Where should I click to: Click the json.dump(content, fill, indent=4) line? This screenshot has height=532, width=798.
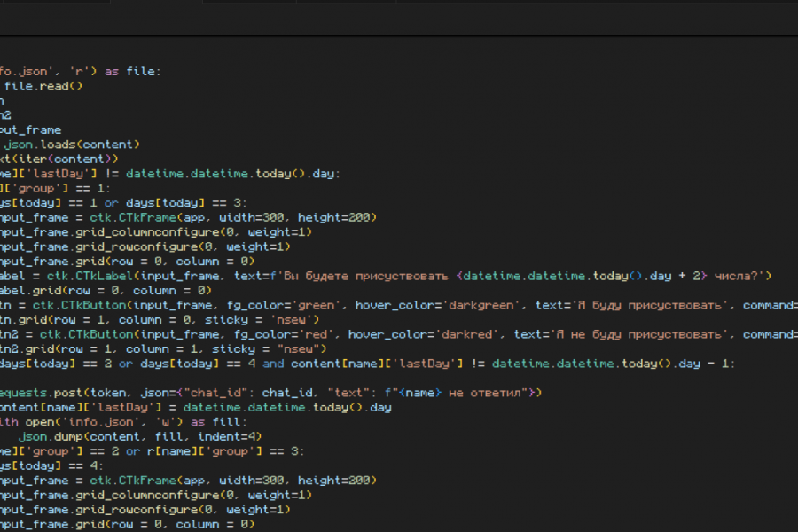click(x=140, y=437)
